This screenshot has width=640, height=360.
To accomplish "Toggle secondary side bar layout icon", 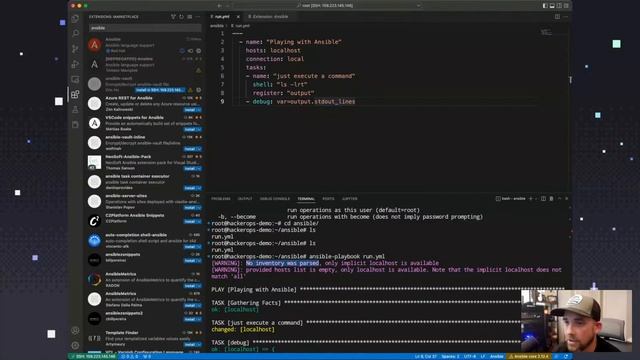I will pyautogui.click(x=559, y=6).
